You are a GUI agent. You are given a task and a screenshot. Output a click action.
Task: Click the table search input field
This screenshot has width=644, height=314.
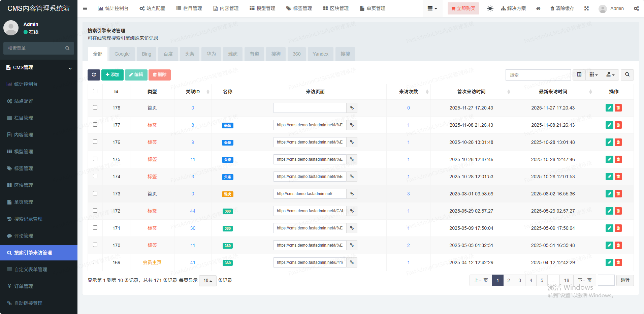538,75
